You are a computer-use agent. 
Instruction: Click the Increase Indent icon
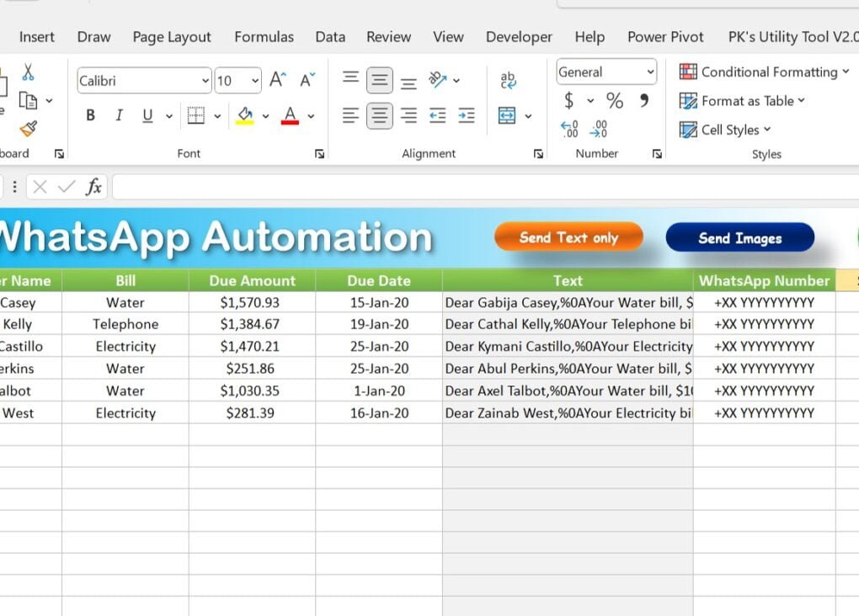point(467,115)
